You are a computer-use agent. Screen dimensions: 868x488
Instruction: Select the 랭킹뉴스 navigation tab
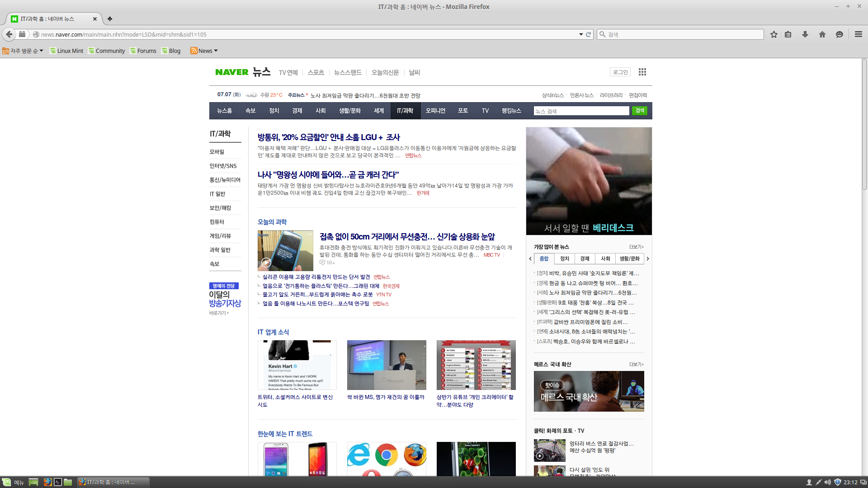tap(511, 111)
